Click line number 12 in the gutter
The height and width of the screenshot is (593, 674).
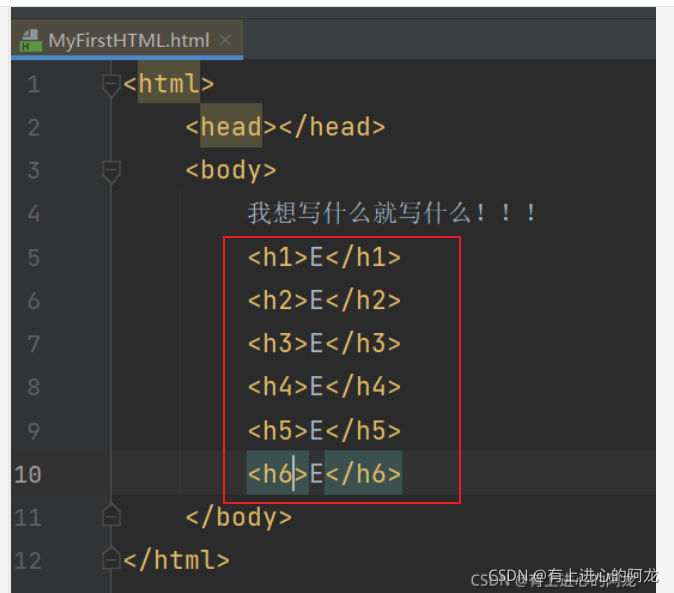coord(28,561)
